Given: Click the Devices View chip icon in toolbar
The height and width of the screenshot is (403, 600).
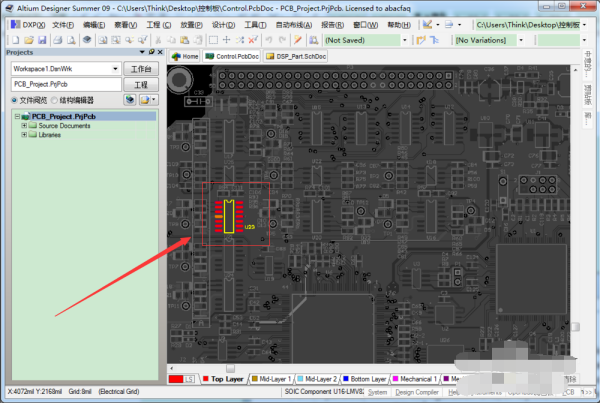Looking at the screenshot, I should tap(87, 40).
